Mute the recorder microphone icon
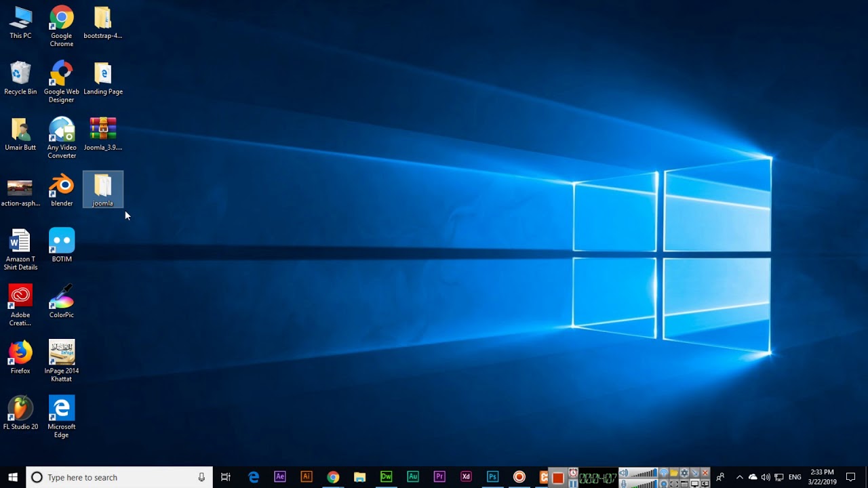The width and height of the screenshot is (868, 488). click(x=624, y=483)
